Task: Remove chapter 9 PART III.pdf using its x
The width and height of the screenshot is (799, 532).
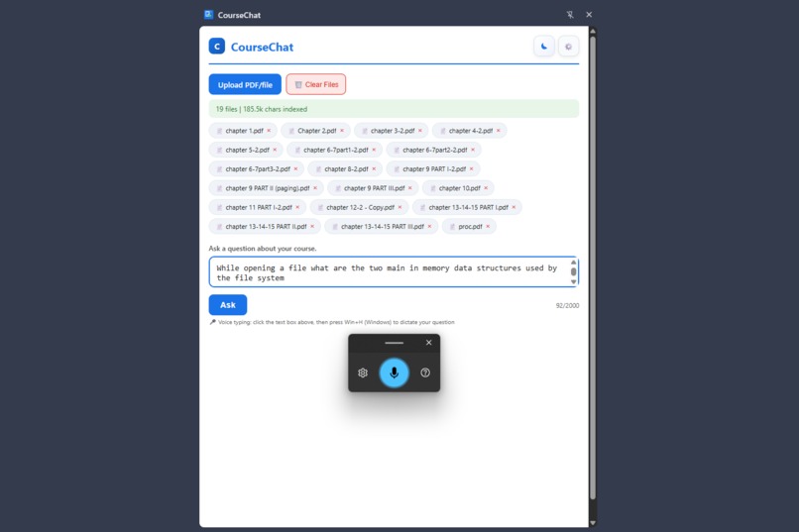Action: tap(410, 188)
